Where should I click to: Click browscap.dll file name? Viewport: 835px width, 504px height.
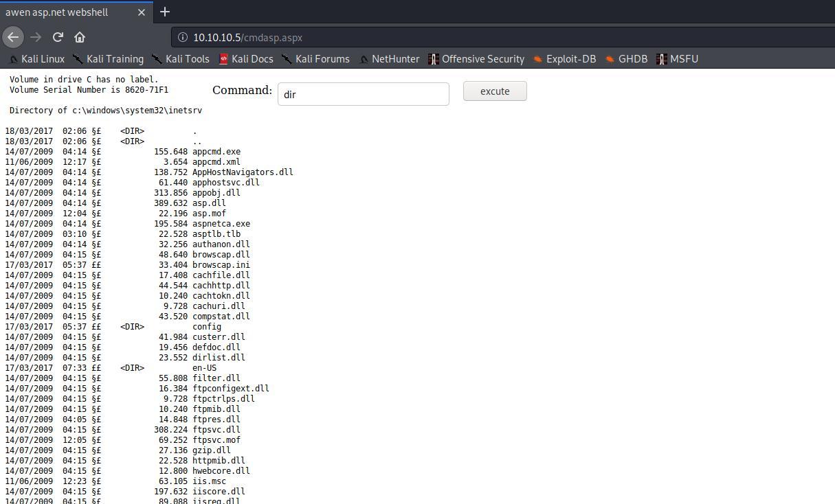[x=221, y=255]
